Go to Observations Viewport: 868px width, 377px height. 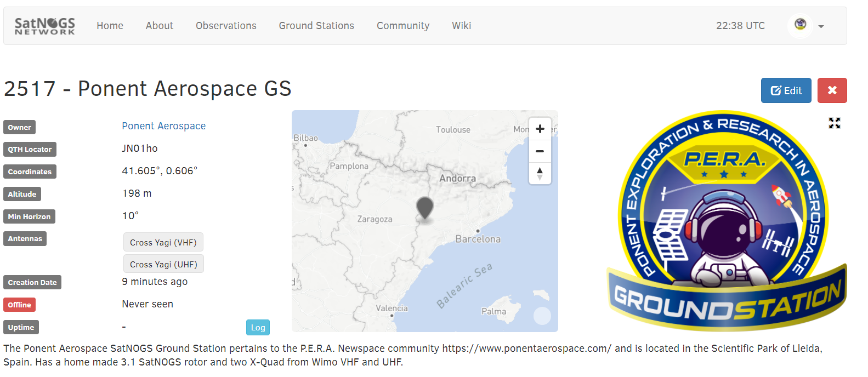click(x=226, y=26)
